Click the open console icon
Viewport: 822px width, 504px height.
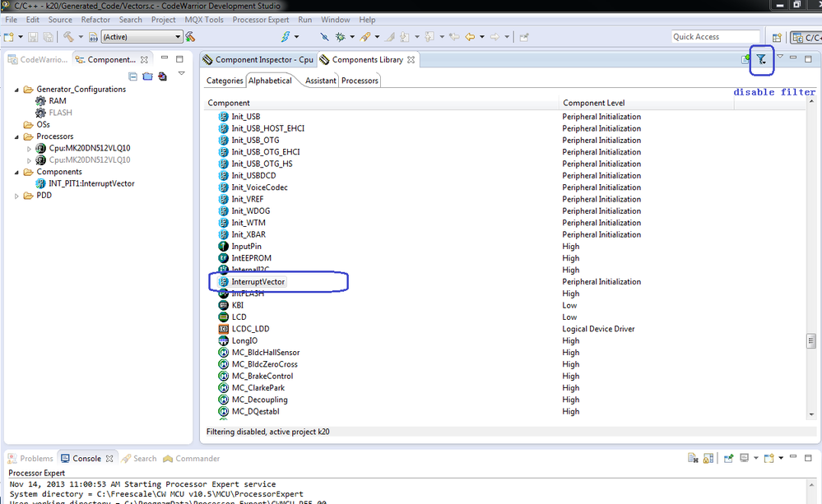pos(769,459)
